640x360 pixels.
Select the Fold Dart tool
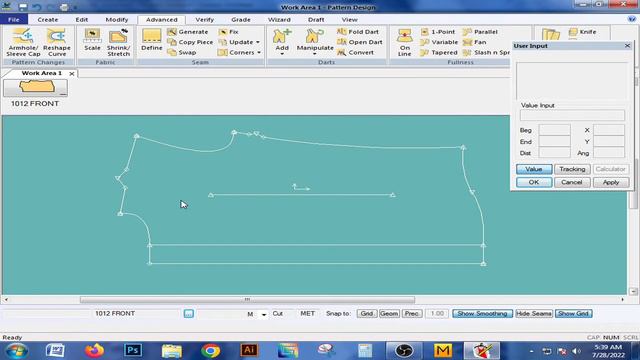[358, 32]
